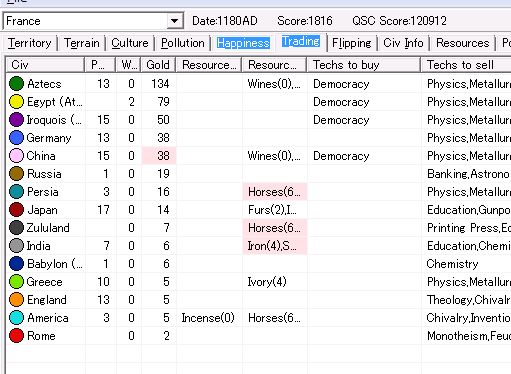
Task: Click Aztecs gold value 134
Action: coord(160,84)
